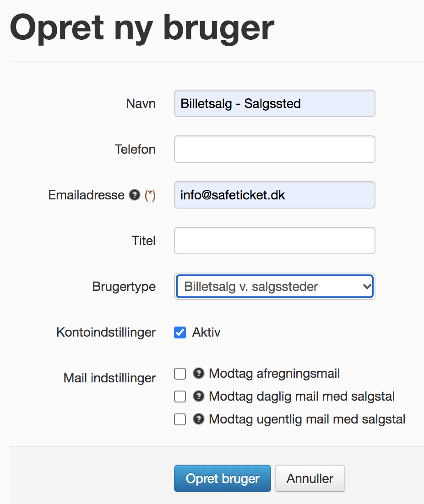
Task: Click the Modtag ugentlig mail med salgstal label
Action: point(307,419)
